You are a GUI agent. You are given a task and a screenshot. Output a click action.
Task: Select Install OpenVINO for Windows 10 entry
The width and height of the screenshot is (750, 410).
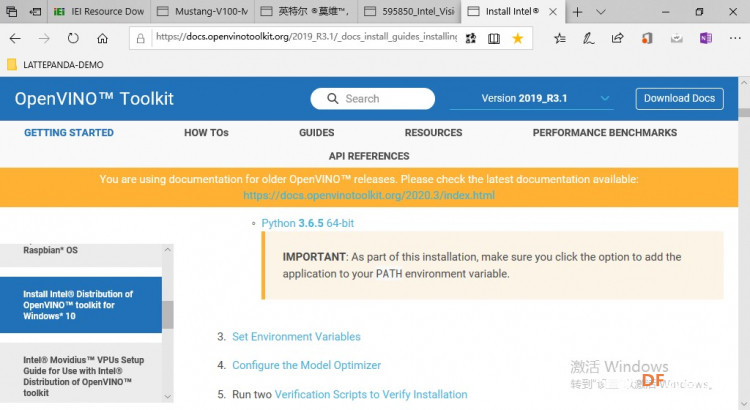81,305
